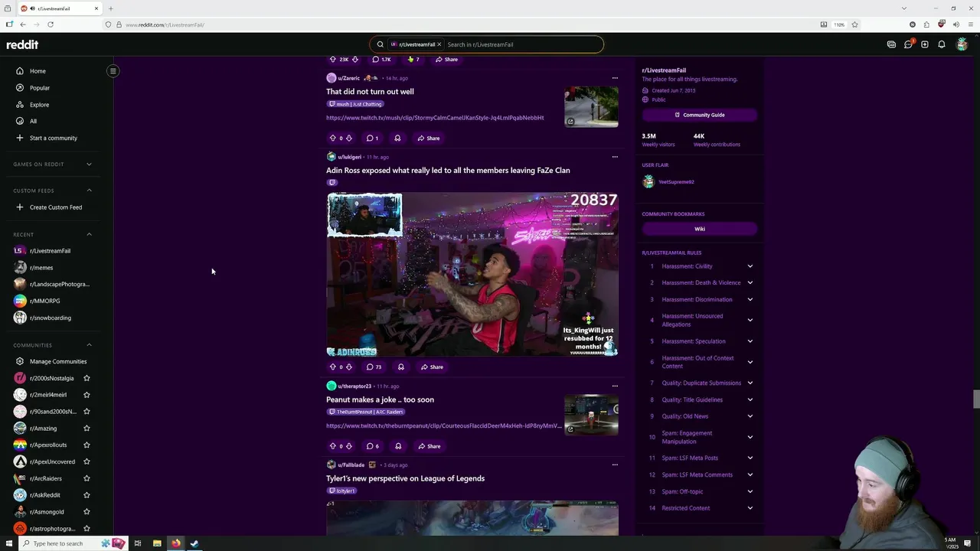
Task: Open comments on 'Peanut makes a joke' post
Action: 373,446
